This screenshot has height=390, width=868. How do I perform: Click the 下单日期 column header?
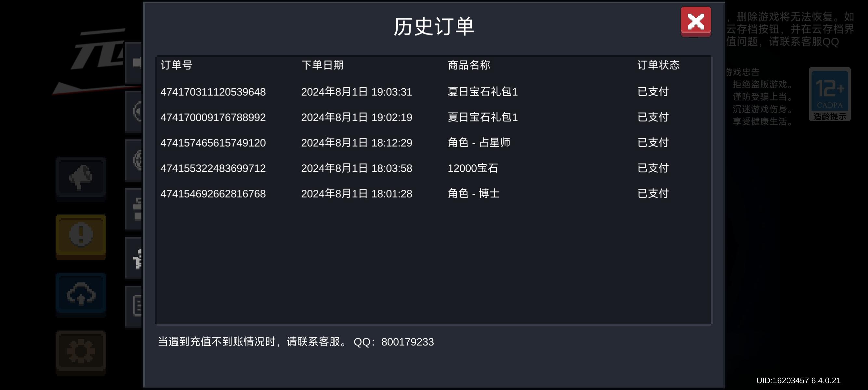(322, 65)
